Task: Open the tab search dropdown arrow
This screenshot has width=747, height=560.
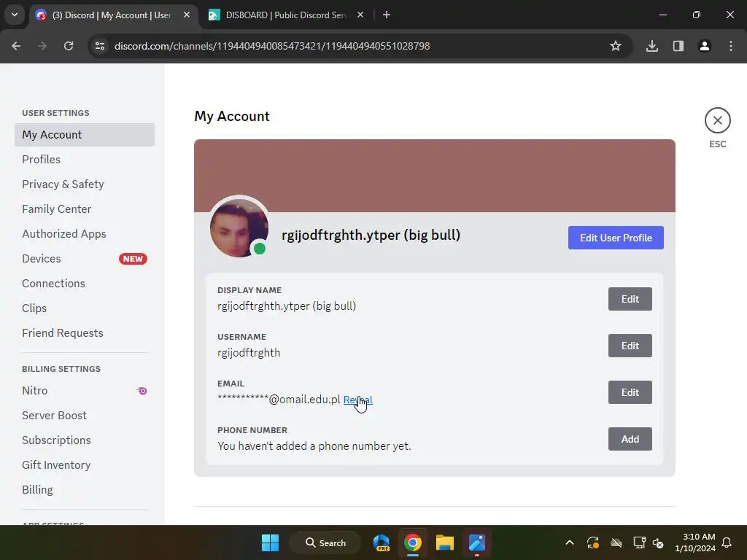Action: pyautogui.click(x=15, y=15)
